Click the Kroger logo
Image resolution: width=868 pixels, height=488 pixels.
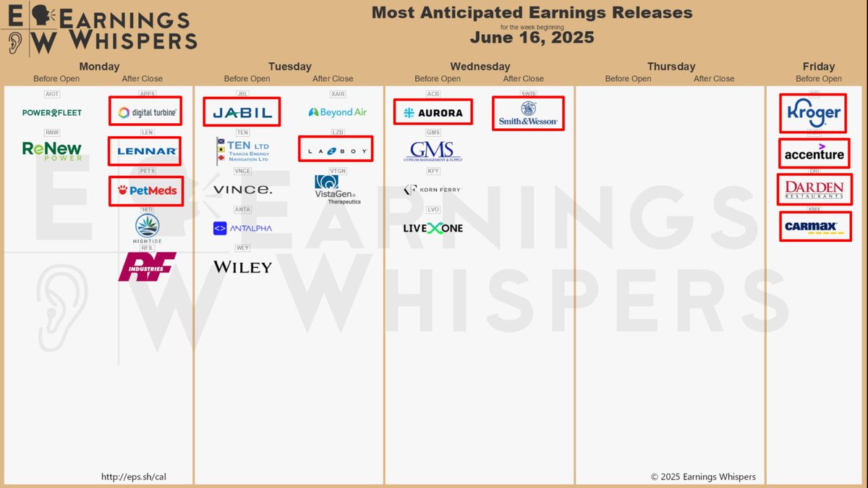pyautogui.click(x=814, y=114)
